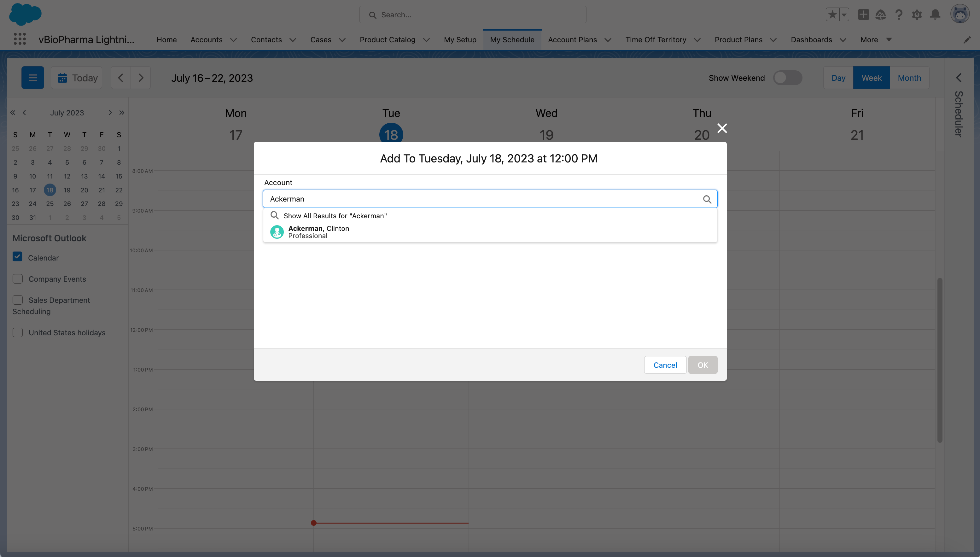The width and height of the screenshot is (980, 557).
Task: Check United States holidays calendar
Action: 18,332
